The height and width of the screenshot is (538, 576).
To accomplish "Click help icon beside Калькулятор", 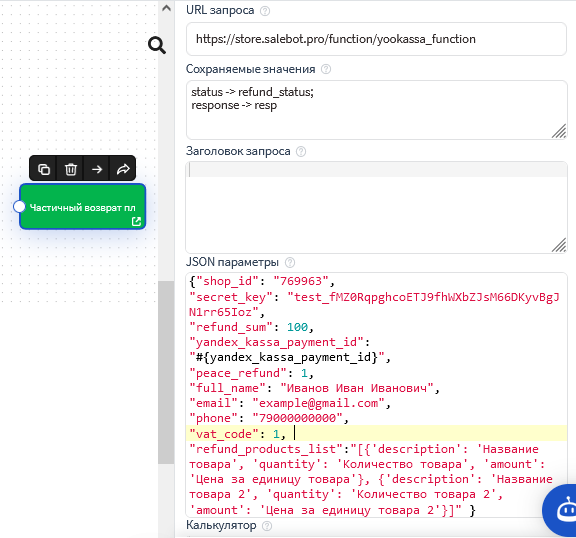I will (x=267, y=526).
